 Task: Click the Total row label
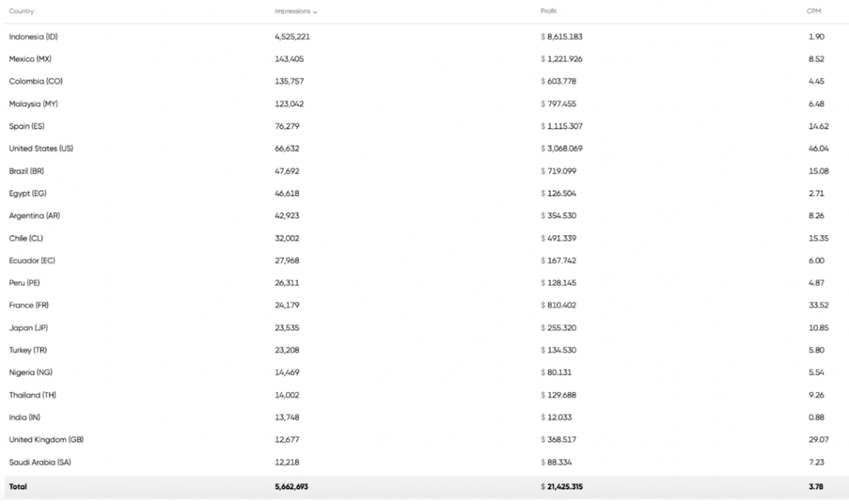(18, 487)
